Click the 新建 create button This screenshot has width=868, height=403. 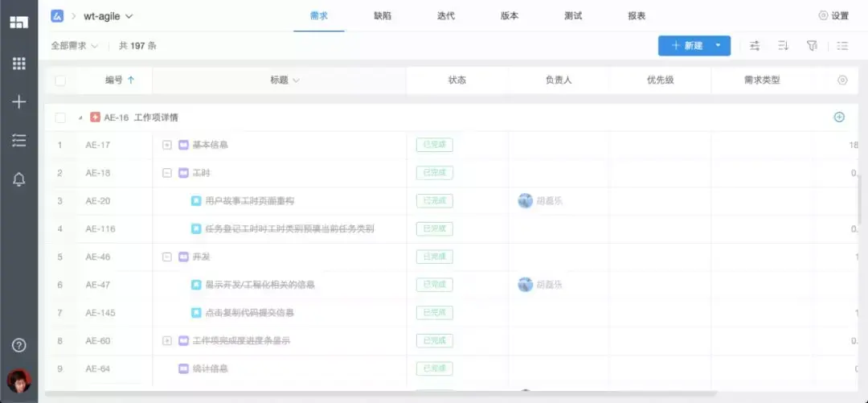coord(686,46)
